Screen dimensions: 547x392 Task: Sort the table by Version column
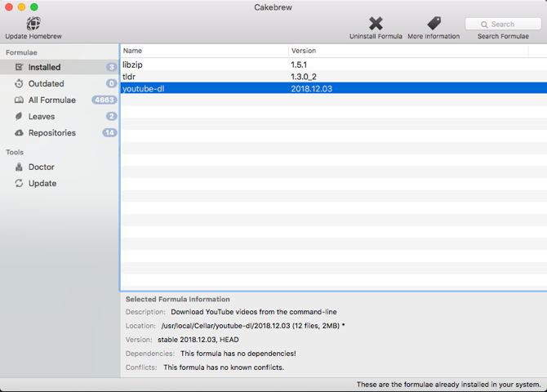click(408, 51)
